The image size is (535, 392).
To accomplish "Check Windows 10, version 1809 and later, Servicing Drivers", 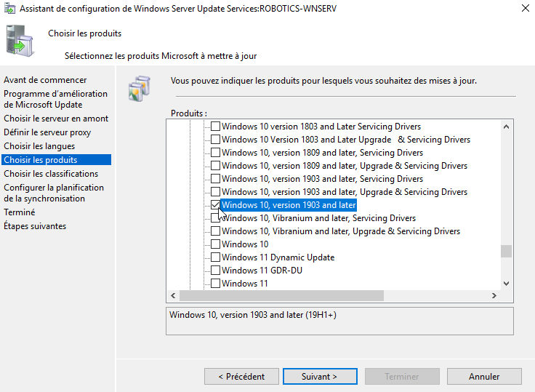I will [x=215, y=152].
